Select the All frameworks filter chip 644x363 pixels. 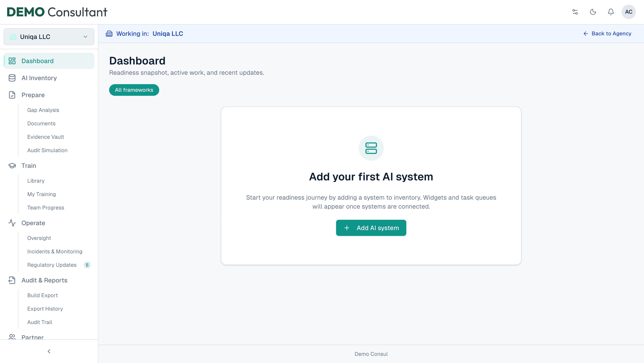pyautogui.click(x=134, y=90)
